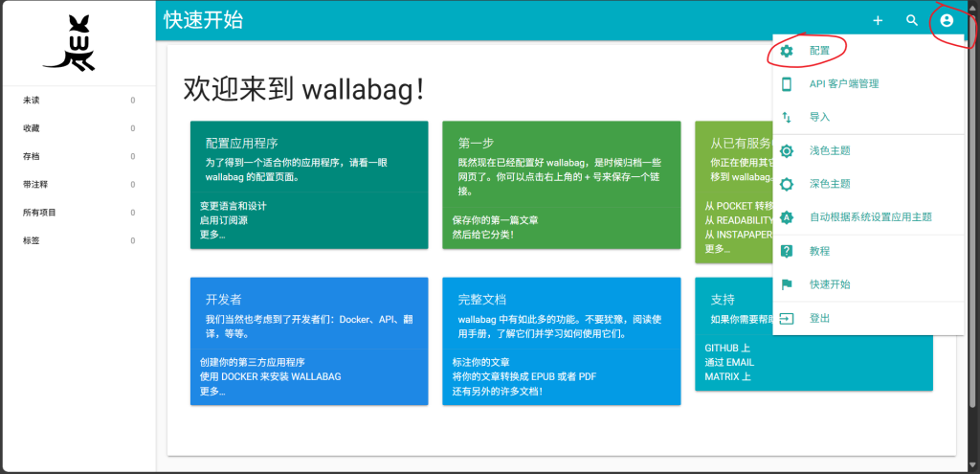The height and width of the screenshot is (474, 980).
Task: Select 未读 in the left sidebar
Action: (32, 101)
